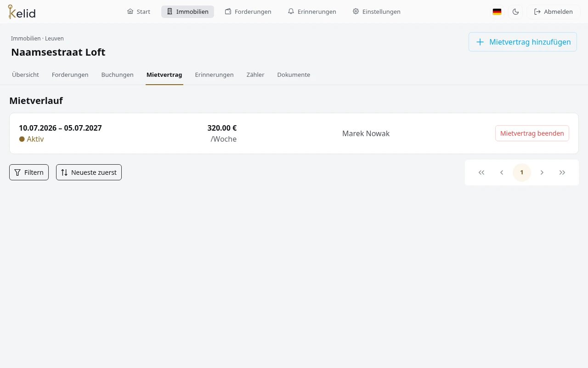The image size is (588, 368).
Task: Click the Aktiv status label
Action: click(x=31, y=139)
